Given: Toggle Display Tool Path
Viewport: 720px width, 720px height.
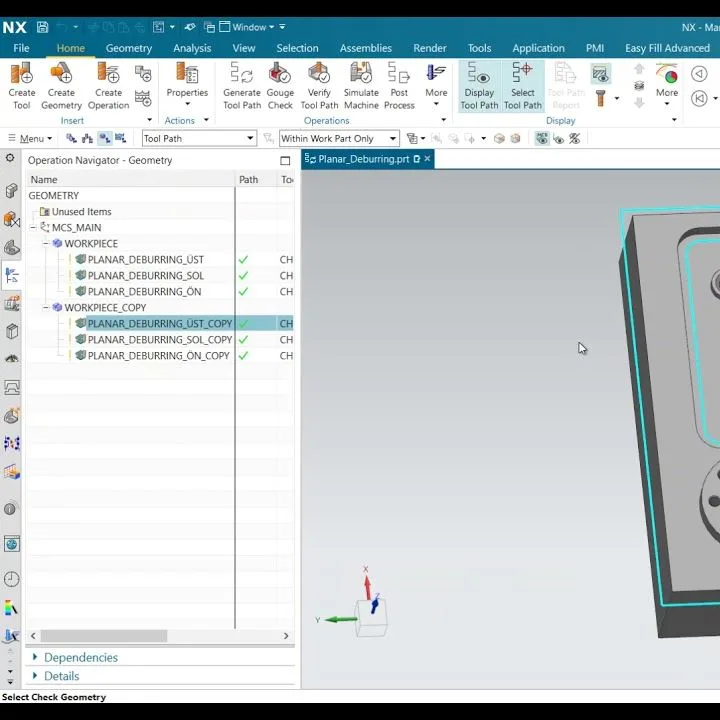Looking at the screenshot, I should coord(479,86).
